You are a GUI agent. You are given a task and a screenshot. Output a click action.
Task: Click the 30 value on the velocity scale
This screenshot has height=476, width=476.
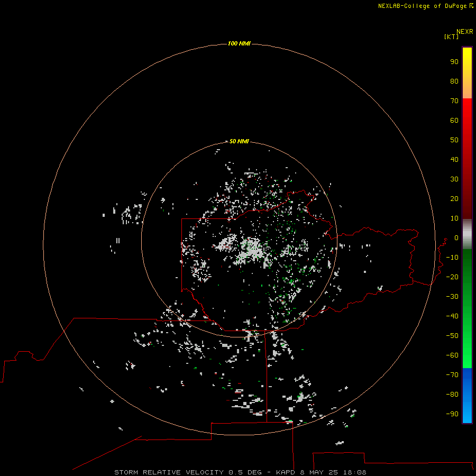pyautogui.click(x=454, y=179)
